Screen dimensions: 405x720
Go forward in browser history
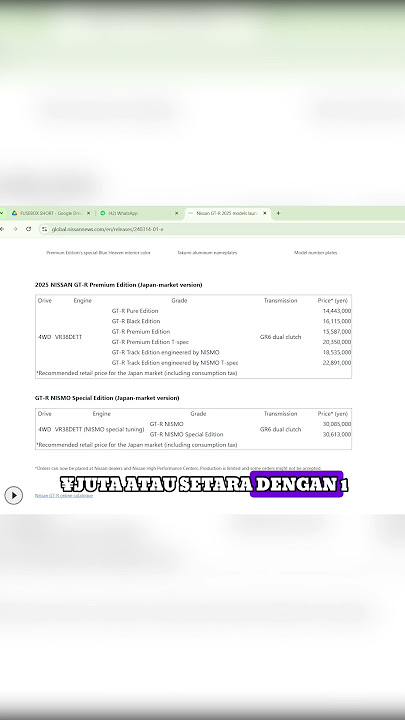click(15, 229)
